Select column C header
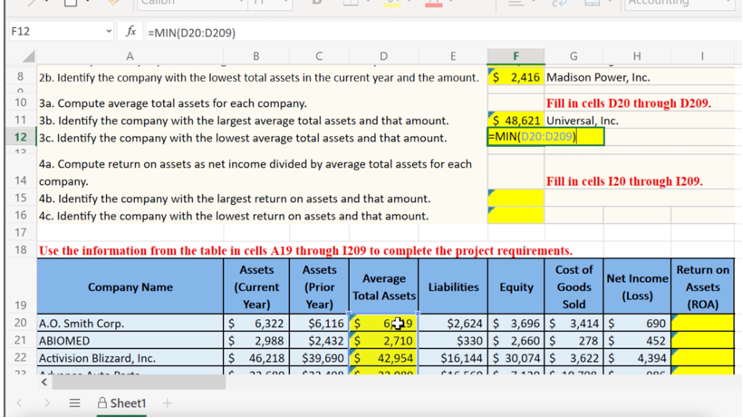Viewport: 743px width, 418px height. pos(319,56)
